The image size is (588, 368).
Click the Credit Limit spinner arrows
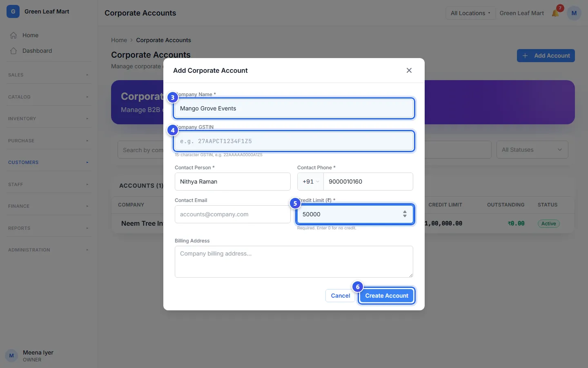click(405, 214)
